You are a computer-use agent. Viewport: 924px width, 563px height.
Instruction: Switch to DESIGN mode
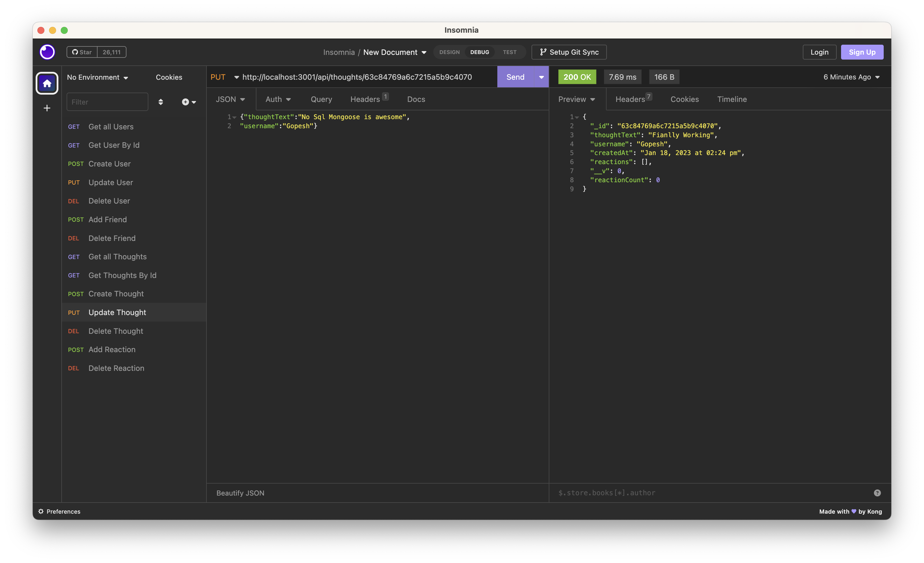(x=449, y=52)
